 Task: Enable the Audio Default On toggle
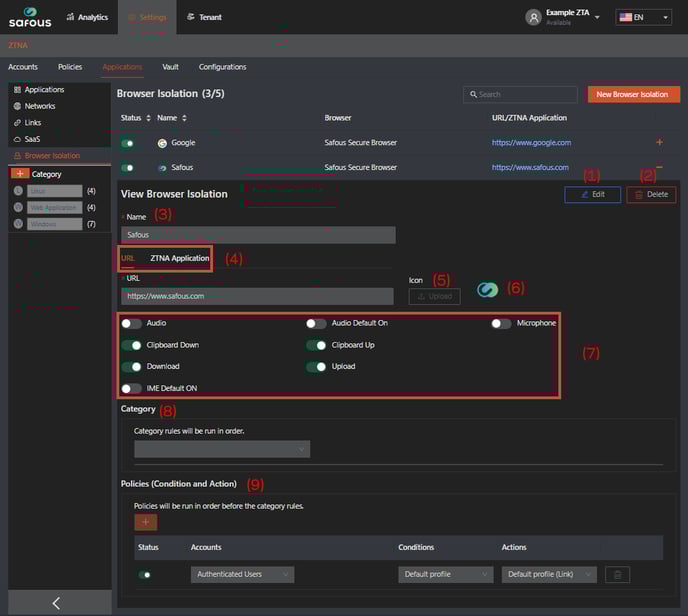point(316,323)
